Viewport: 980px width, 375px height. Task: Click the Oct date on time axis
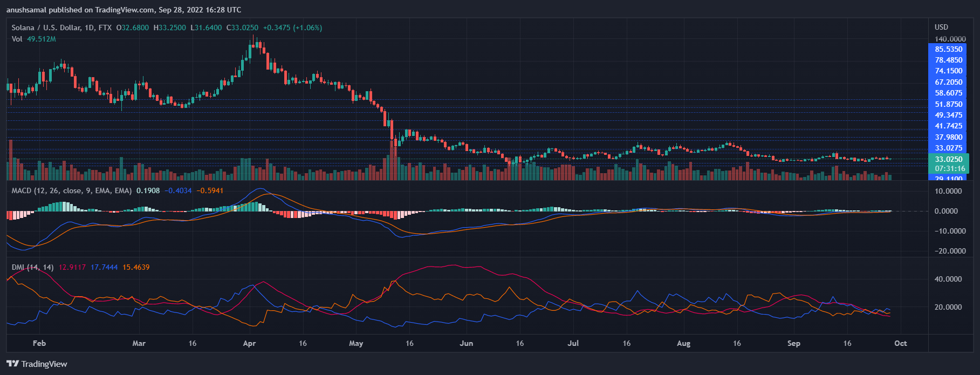click(x=901, y=343)
